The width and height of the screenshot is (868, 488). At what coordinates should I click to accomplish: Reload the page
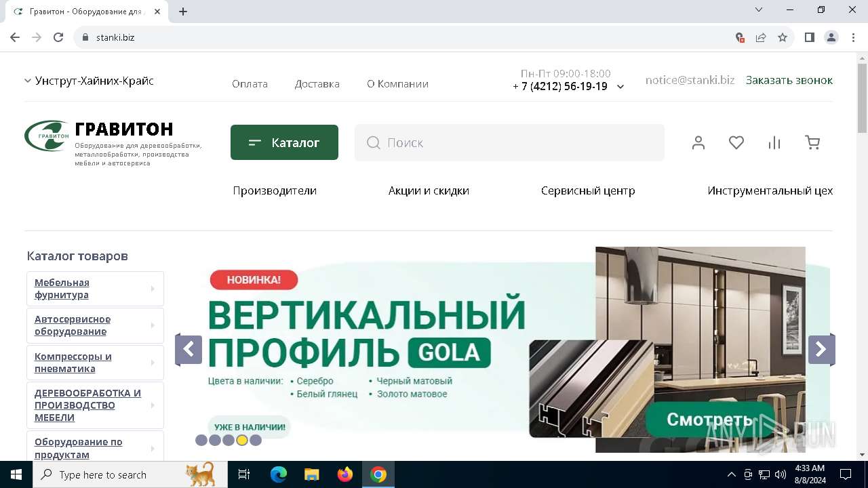[58, 37]
